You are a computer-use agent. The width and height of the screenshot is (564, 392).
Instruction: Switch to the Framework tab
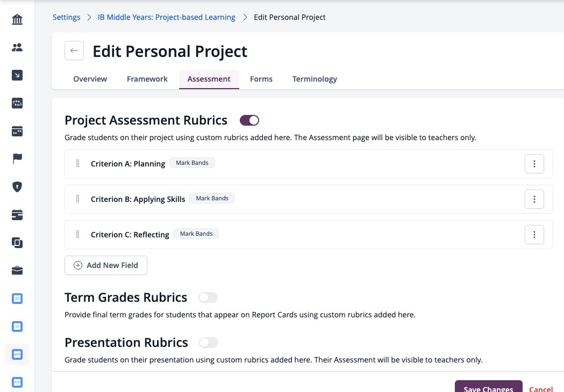[147, 79]
